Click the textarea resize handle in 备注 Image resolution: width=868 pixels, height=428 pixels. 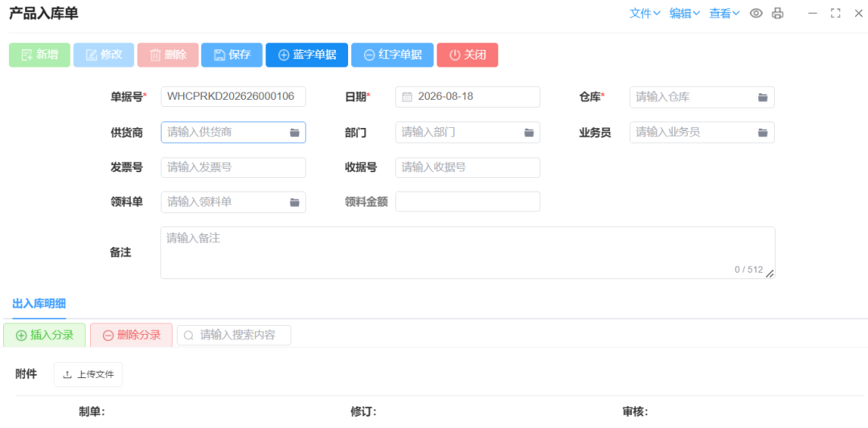(x=769, y=273)
